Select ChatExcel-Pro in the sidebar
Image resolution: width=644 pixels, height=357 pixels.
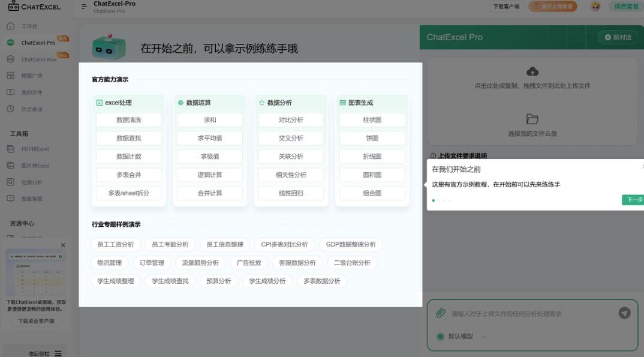[38, 43]
